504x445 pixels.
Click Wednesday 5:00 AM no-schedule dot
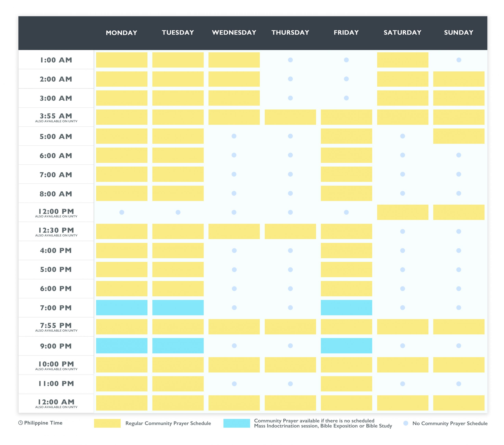click(x=234, y=136)
